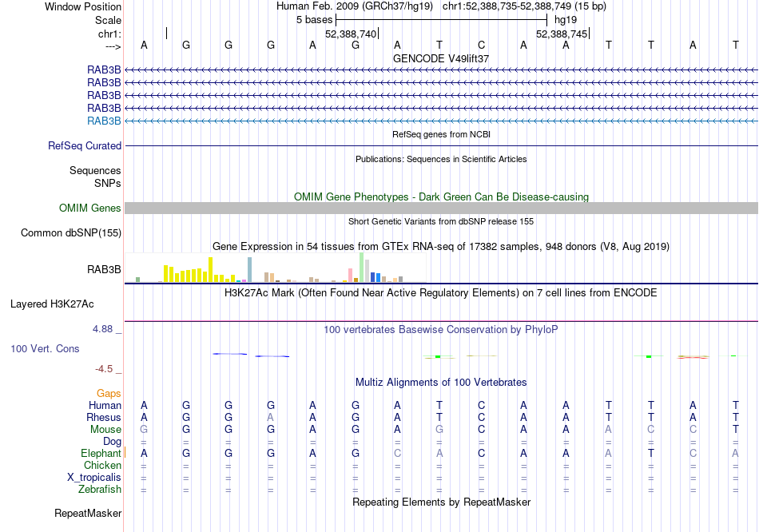
Task: Select the light-blue RAB3B transcript label
Action: (104, 121)
